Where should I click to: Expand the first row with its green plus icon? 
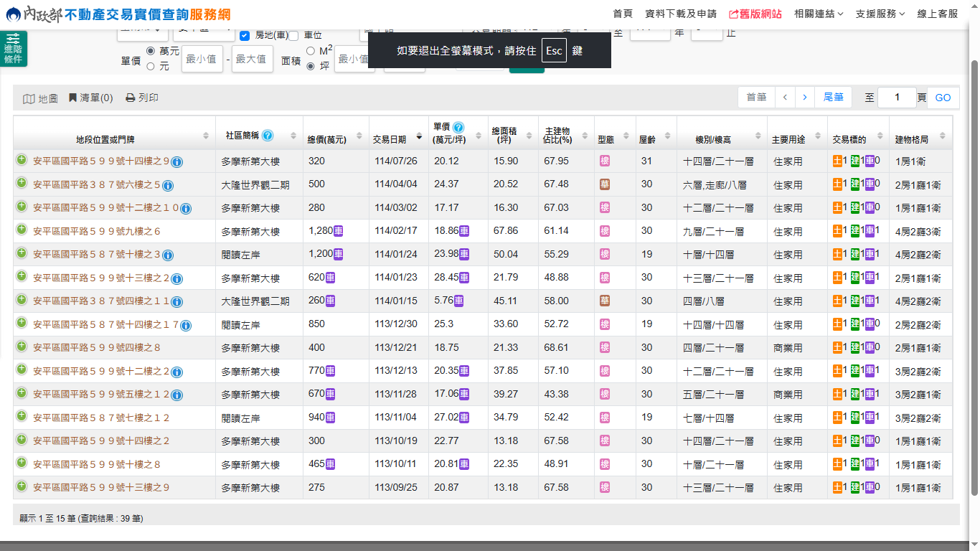[22, 161]
